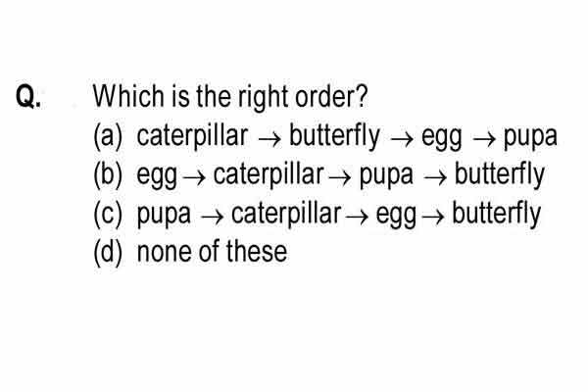Viewport: 588px width, 392px height.
Task: Click the word 'butterfly' in option (a)
Action: pos(334,136)
